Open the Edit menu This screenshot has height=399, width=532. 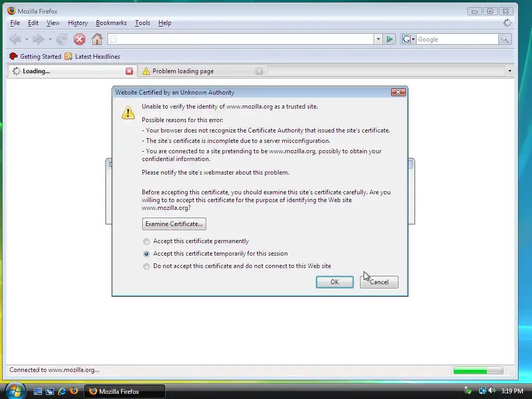pyautogui.click(x=33, y=23)
